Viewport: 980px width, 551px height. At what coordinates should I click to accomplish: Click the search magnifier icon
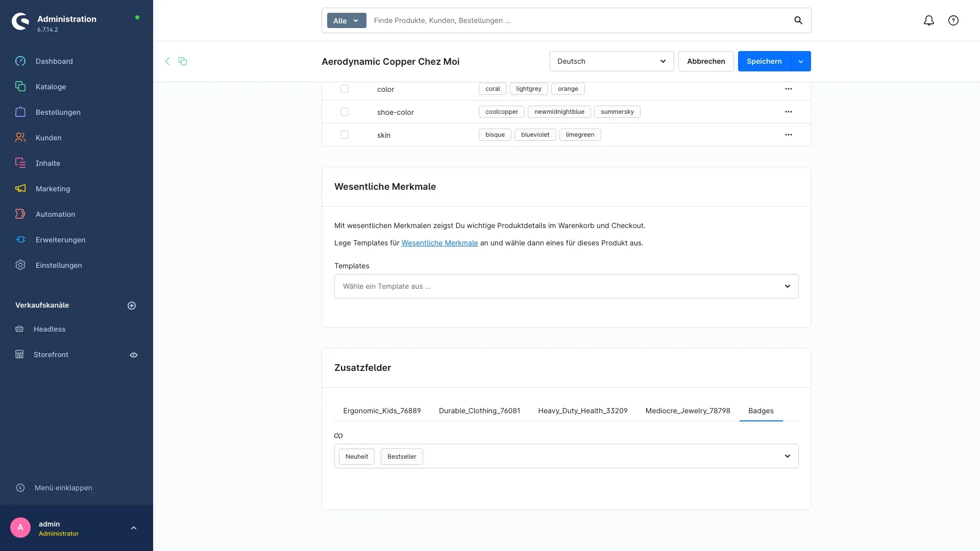pos(798,20)
